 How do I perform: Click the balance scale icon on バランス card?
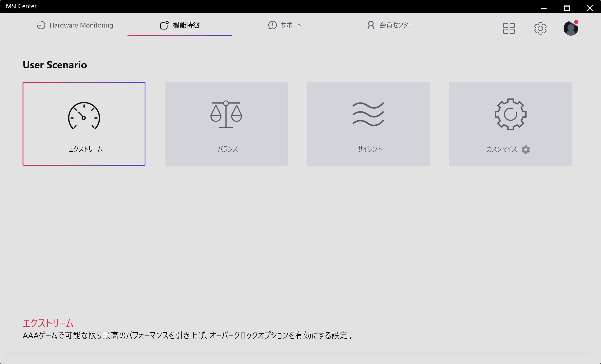point(226,114)
